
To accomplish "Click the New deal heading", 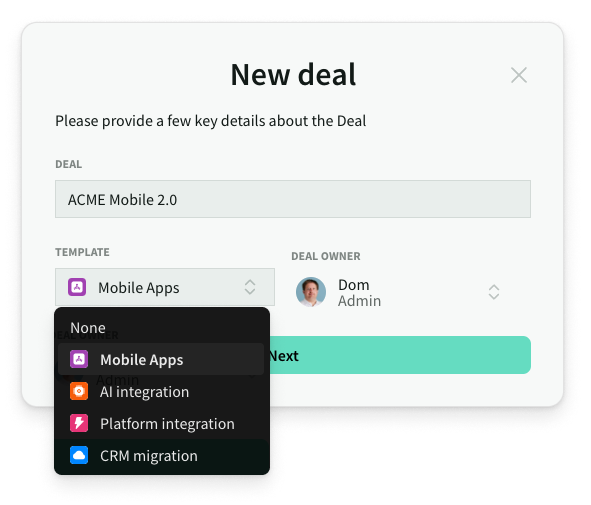I will pos(293,75).
